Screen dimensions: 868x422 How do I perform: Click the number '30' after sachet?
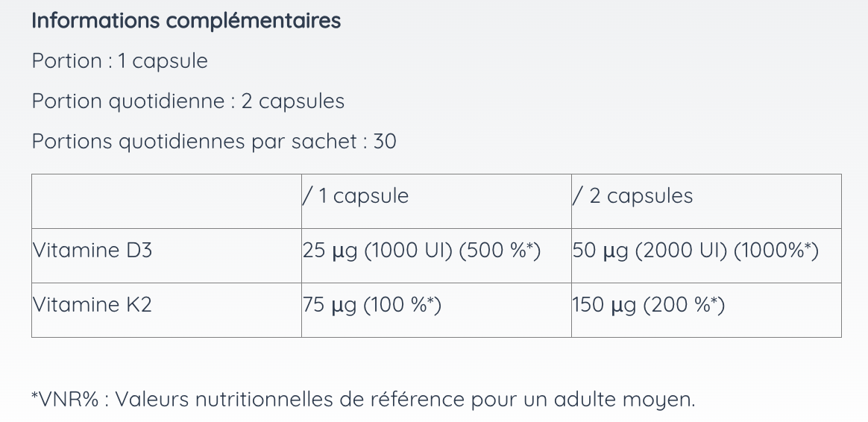pyautogui.click(x=385, y=141)
